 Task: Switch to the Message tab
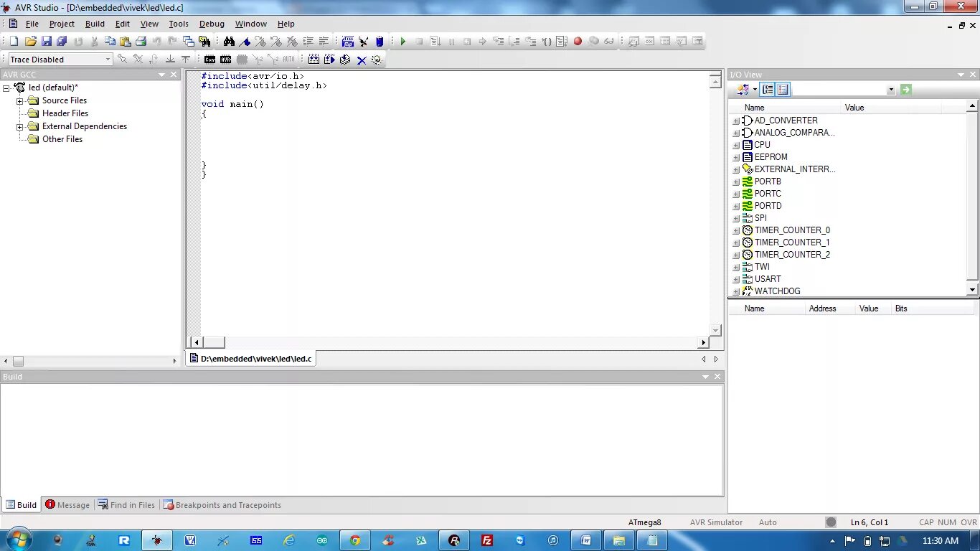67,505
